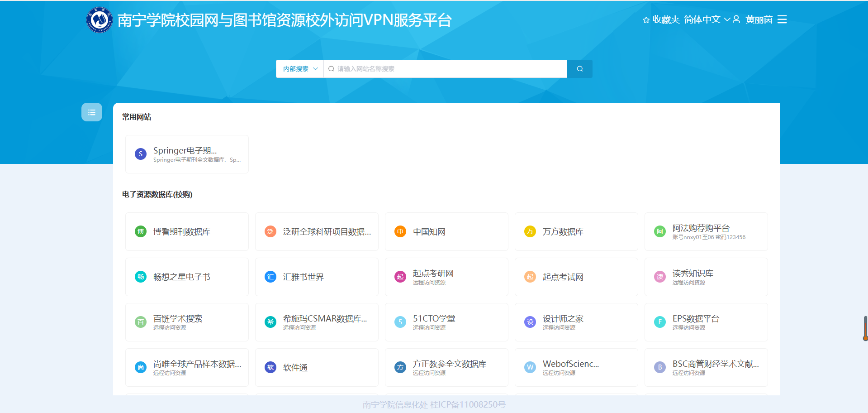868x413 pixels.
Task: Click the 软件通 purple icon
Action: (x=270, y=367)
